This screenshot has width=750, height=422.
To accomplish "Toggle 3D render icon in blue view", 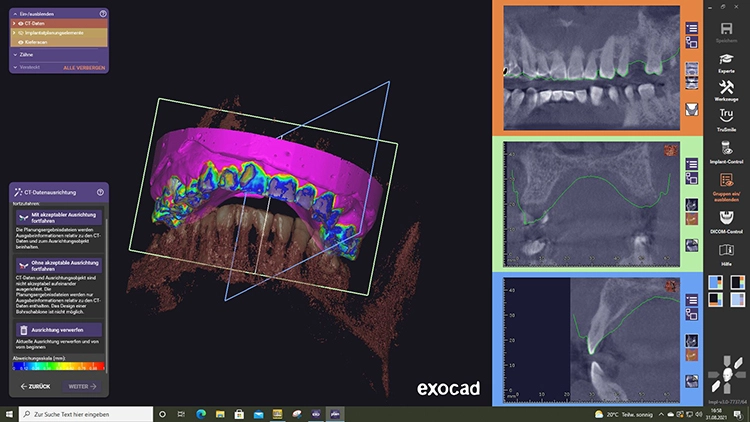I will (x=692, y=355).
